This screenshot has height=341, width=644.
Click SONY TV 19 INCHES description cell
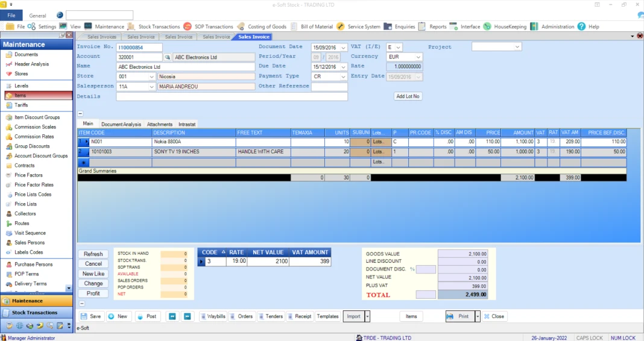tap(194, 152)
